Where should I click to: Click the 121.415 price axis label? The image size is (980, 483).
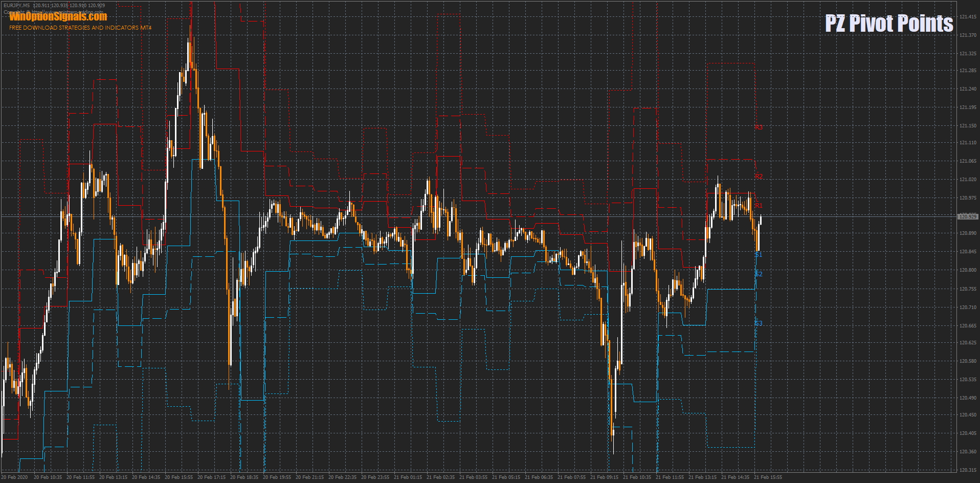[x=968, y=17]
